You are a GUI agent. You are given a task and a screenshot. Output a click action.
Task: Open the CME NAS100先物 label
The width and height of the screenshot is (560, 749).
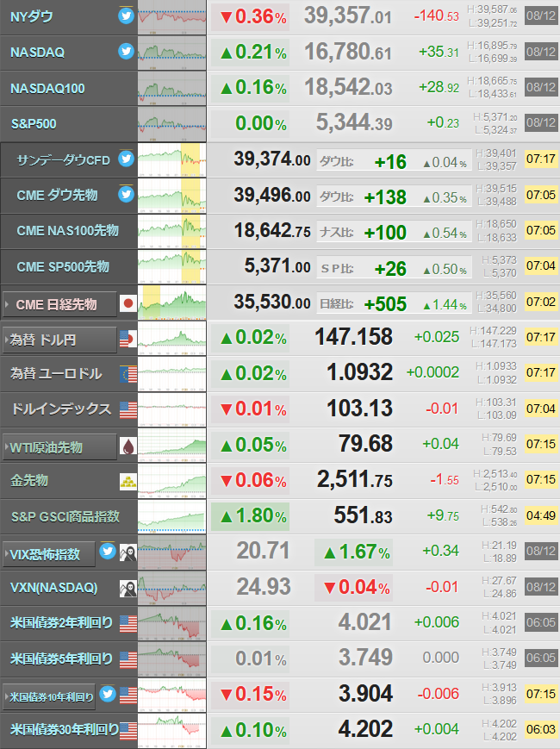[67, 231]
